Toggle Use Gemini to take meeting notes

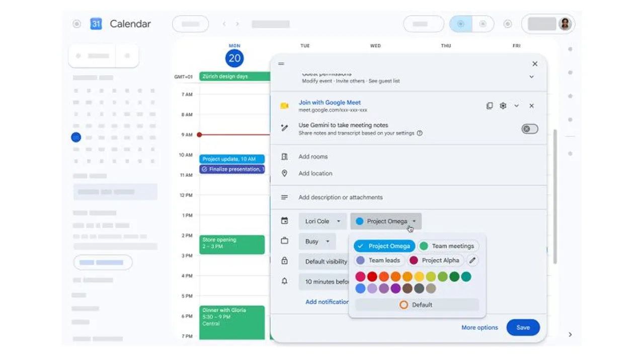530,129
